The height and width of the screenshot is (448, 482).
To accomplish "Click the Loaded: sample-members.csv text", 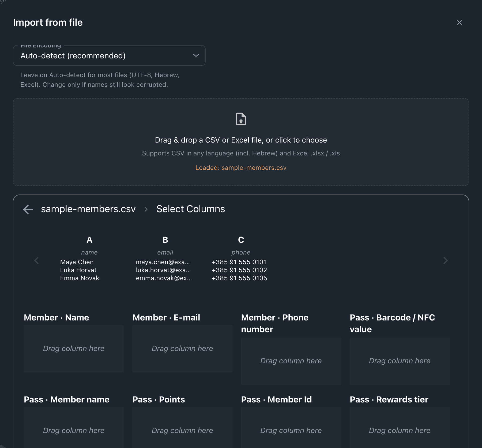I will click(241, 168).
